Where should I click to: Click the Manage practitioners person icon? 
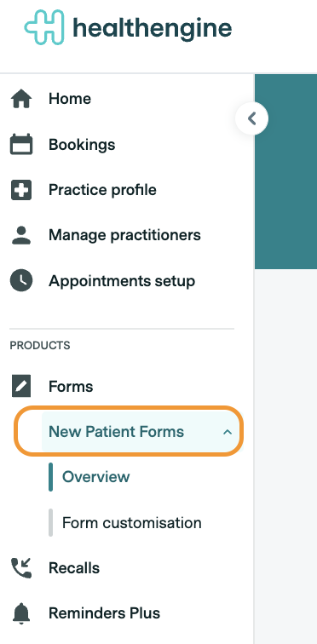(x=21, y=236)
